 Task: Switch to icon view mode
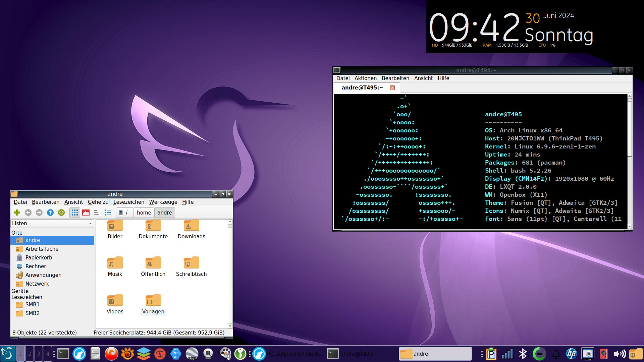pos(75,213)
